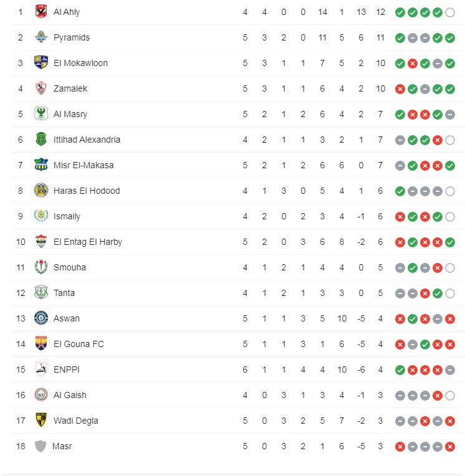Click the Ismaily club crest
The image size is (465, 476).
pos(41,216)
